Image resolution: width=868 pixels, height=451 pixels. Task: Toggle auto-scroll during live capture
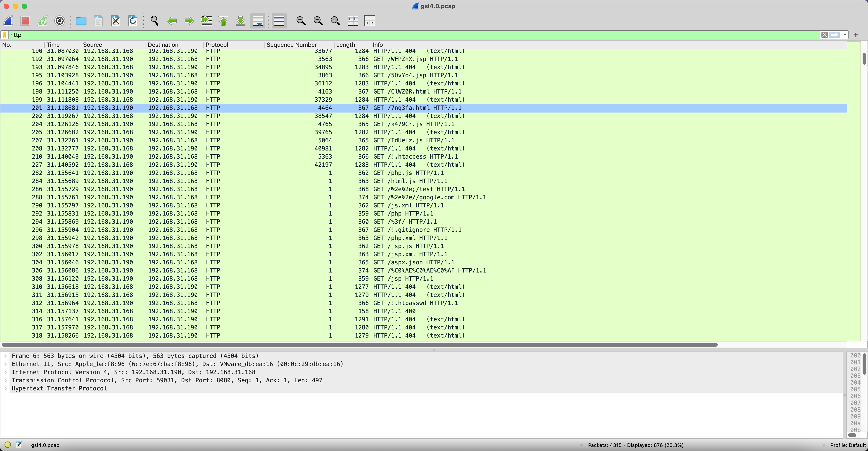pos(258,21)
